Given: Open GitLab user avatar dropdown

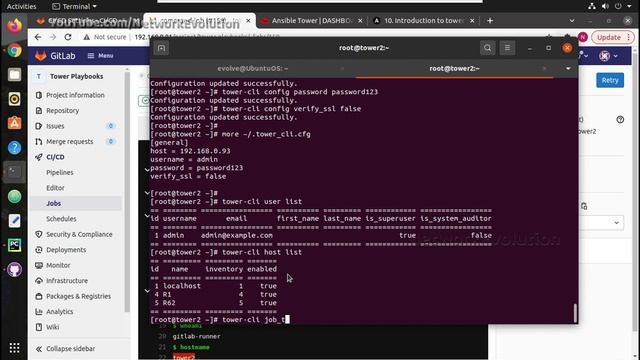Looking at the screenshot, I should (608, 56).
